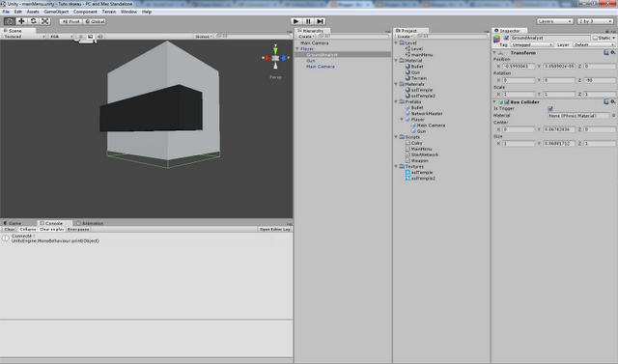Start Play mode

coord(296,21)
